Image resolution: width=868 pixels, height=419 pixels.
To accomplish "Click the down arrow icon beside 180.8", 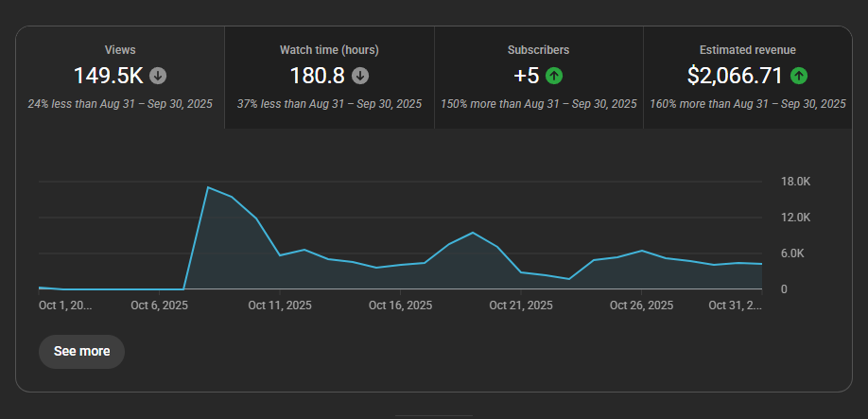I will (360, 76).
